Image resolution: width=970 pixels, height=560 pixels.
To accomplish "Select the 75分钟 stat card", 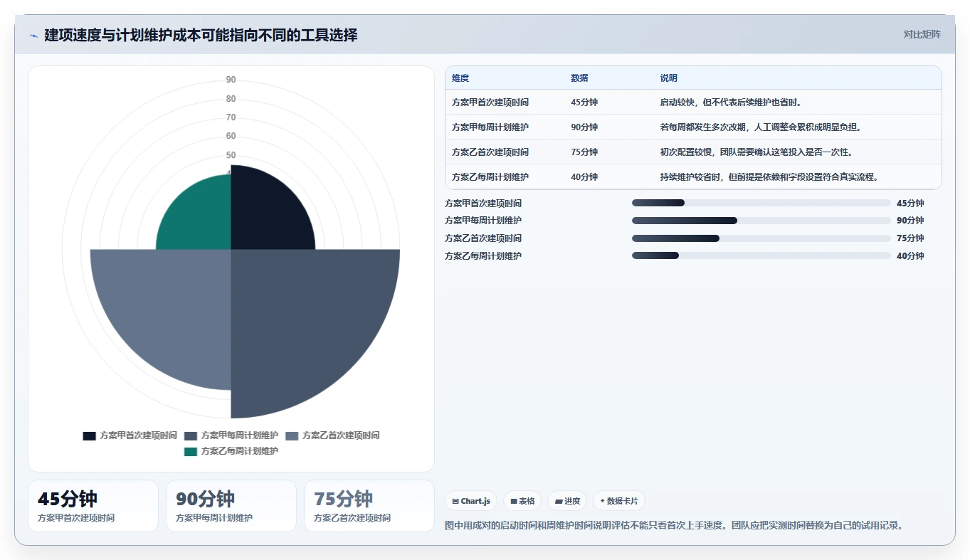I will tap(369, 506).
